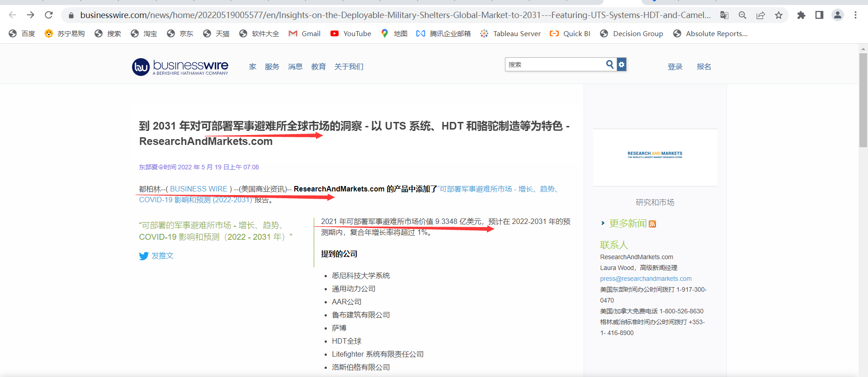Click the 更多新闻 more news link
This screenshot has width=868, height=377.
pos(628,223)
